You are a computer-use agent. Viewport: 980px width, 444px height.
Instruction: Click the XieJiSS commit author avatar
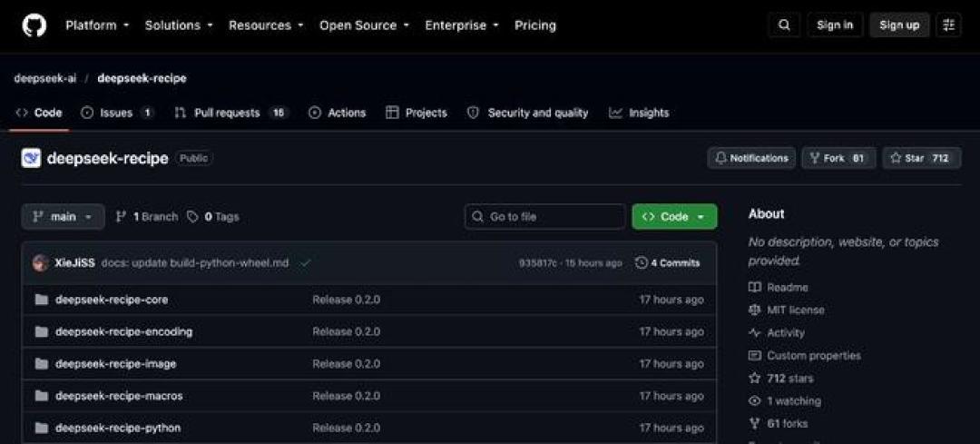[41, 263]
